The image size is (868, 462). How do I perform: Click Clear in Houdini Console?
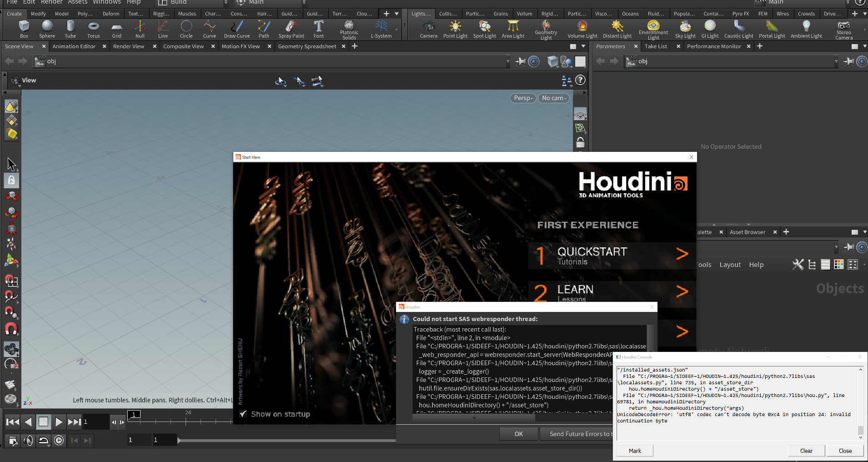[x=806, y=451]
